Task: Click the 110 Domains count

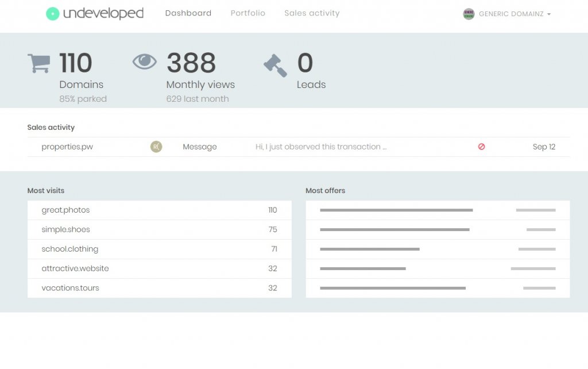Action: 76,63
